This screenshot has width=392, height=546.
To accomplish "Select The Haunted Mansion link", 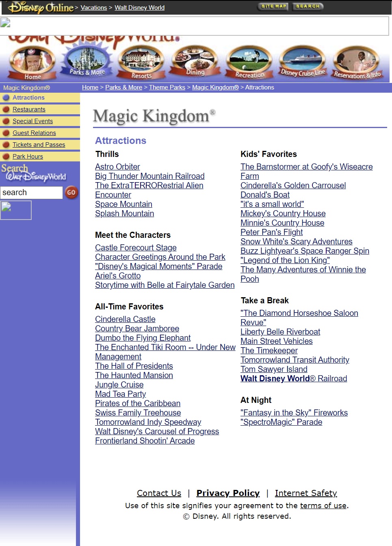I will pyautogui.click(x=134, y=375).
